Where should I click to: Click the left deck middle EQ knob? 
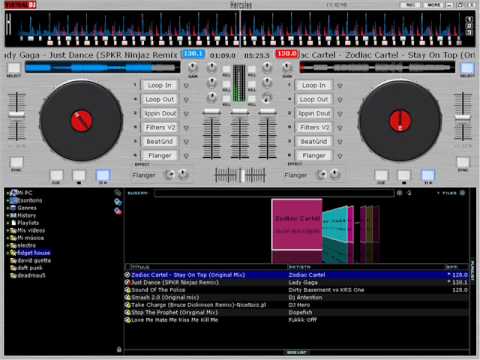[x=212, y=82]
